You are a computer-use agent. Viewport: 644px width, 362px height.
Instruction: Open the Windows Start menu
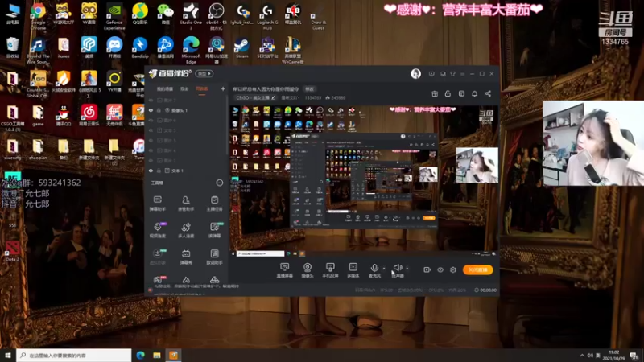8,356
